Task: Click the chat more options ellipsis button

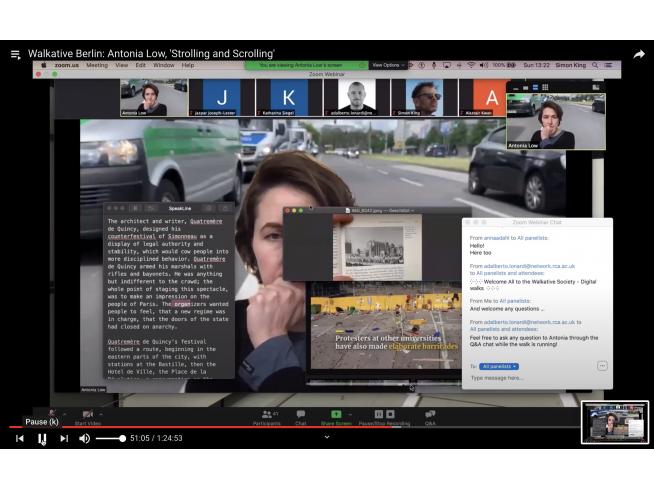Action: coord(602,366)
